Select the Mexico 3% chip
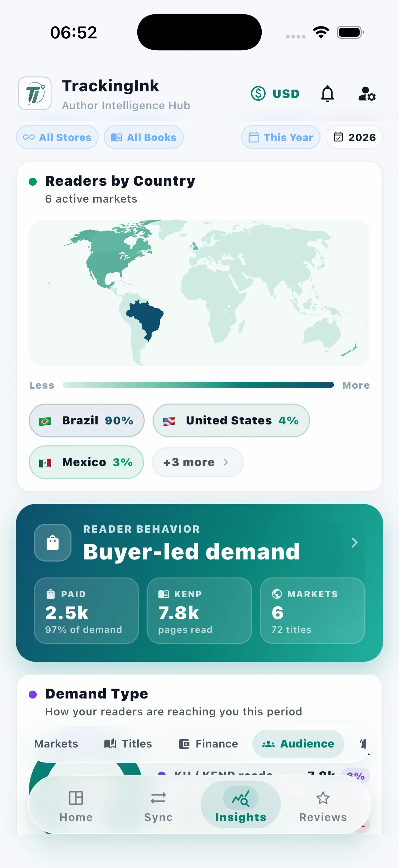 click(87, 462)
